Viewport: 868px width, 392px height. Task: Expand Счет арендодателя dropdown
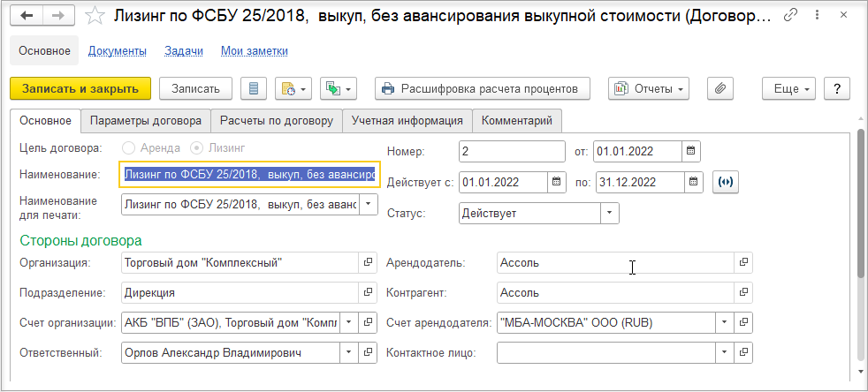[x=725, y=322]
